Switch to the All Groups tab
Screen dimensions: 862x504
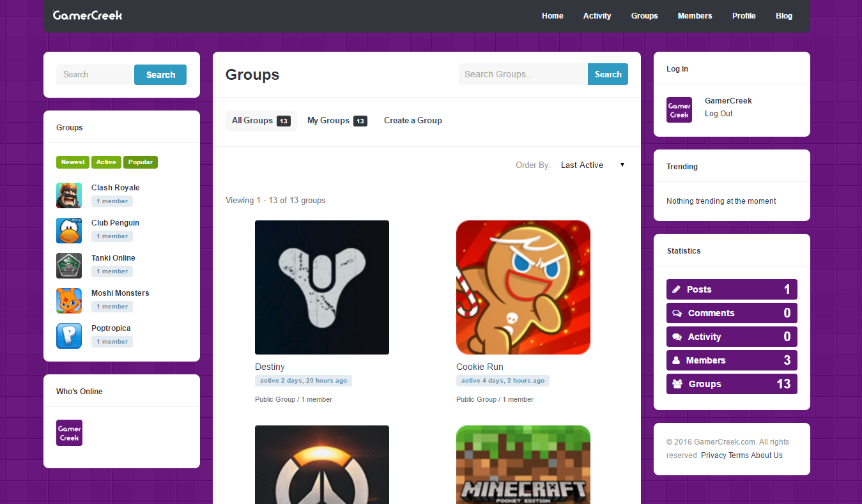[x=261, y=121]
